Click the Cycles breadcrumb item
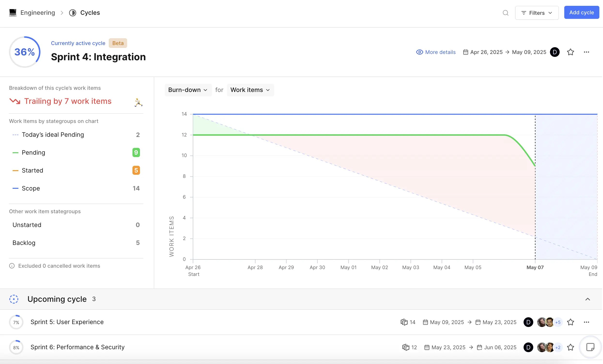This screenshot has width=603, height=364. click(x=90, y=13)
